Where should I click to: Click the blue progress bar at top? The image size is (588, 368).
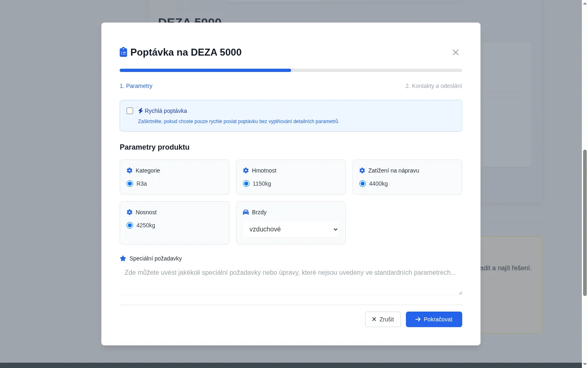pos(205,70)
